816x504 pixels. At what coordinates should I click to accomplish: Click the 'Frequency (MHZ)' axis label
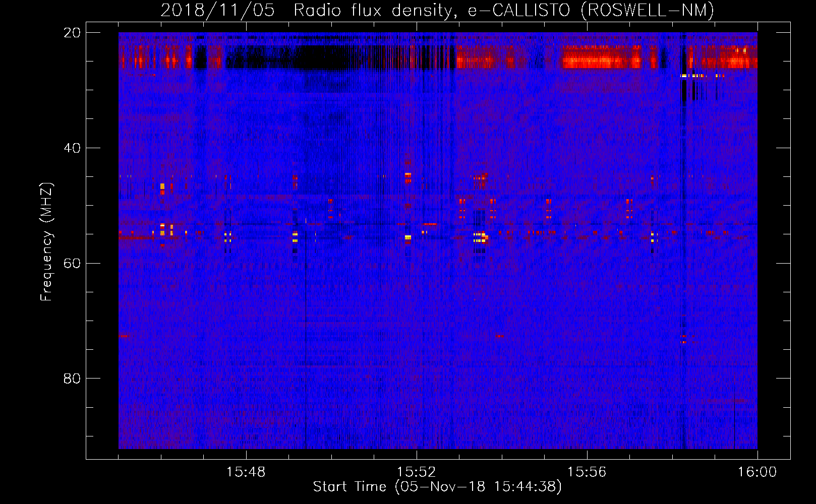point(46,242)
